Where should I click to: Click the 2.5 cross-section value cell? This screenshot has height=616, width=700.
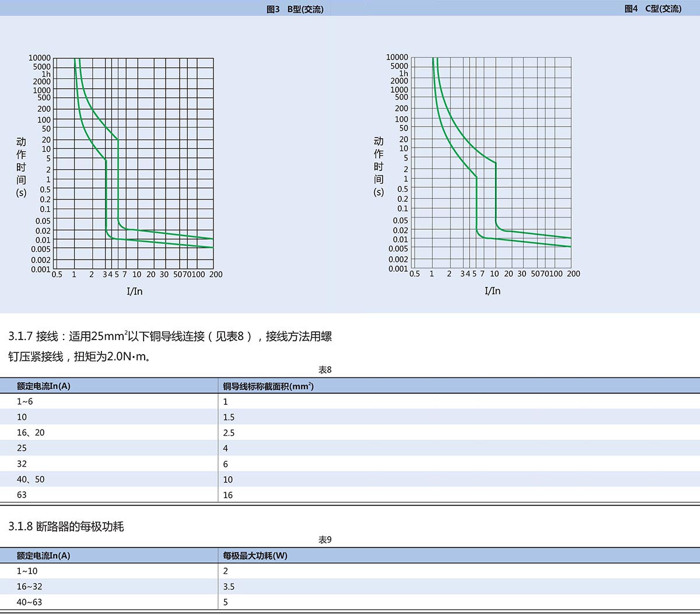(229, 433)
